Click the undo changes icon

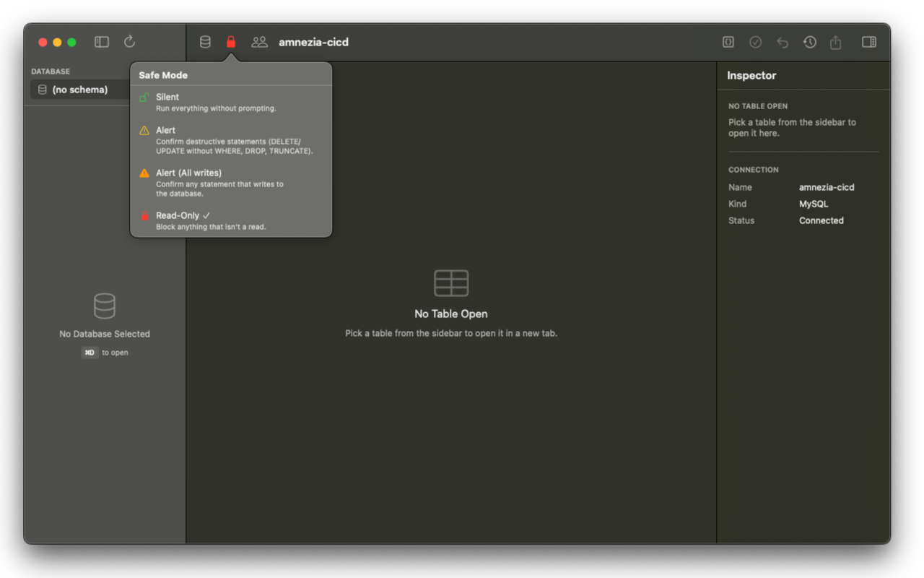pos(782,42)
